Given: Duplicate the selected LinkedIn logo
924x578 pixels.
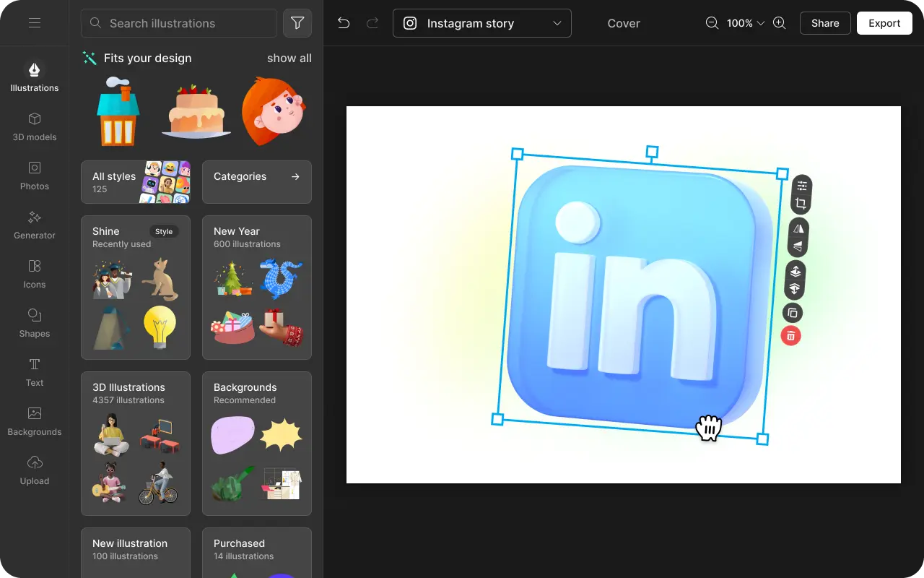Looking at the screenshot, I should click(x=792, y=313).
